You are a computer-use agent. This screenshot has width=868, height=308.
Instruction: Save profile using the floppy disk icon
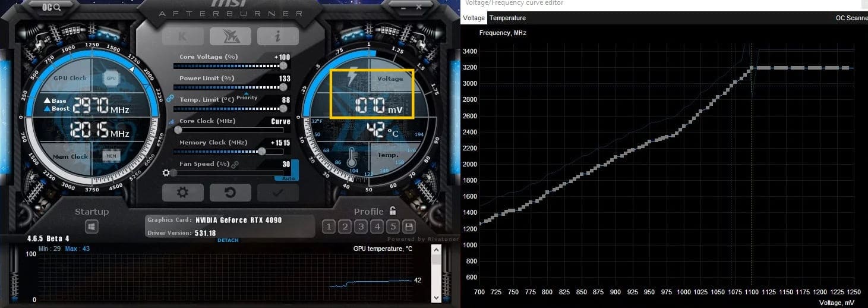pyautogui.click(x=409, y=227)
